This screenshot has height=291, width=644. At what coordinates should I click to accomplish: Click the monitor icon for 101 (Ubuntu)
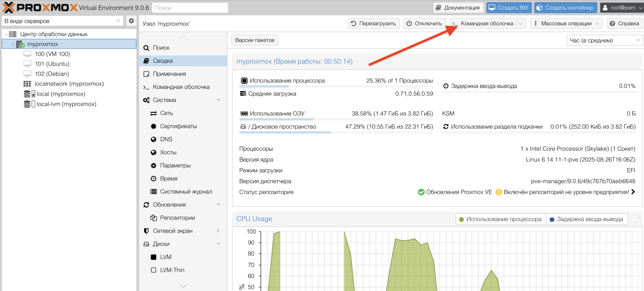(27, 64)
